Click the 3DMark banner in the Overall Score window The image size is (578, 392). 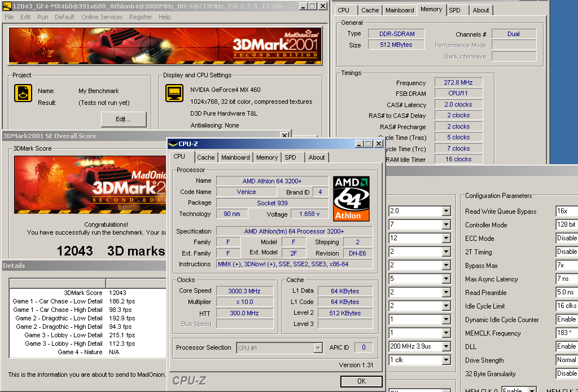(x=90, y=184)
